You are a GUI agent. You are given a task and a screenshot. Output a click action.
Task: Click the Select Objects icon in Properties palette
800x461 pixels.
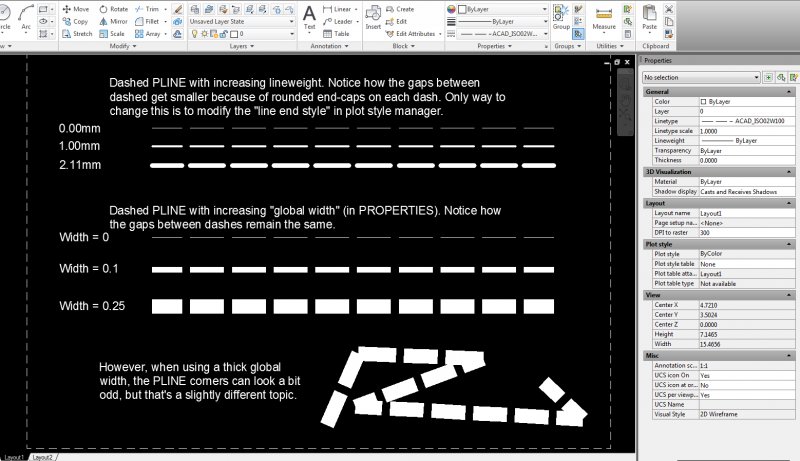point(781,78)
